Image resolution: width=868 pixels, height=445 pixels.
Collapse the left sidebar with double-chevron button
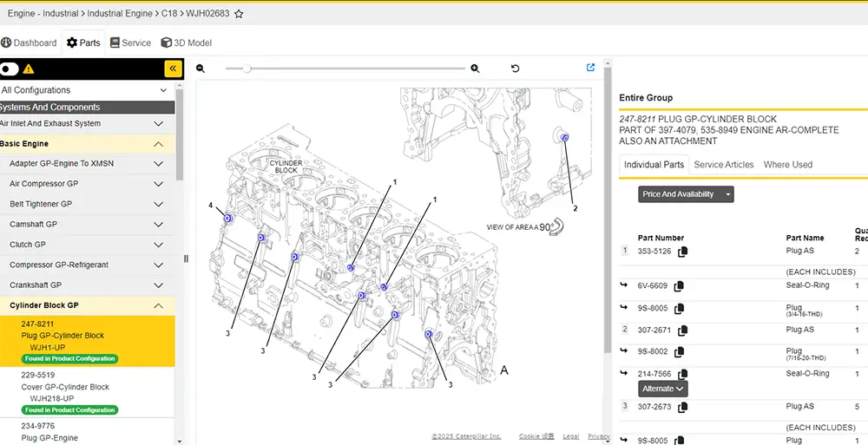[173, 69]
